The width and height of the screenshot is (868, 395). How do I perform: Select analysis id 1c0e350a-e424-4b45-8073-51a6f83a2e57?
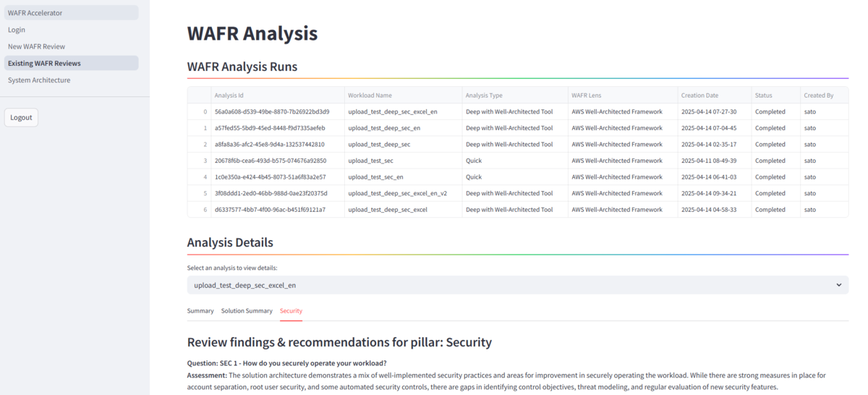pyautogui.click(x=277, y=177)
